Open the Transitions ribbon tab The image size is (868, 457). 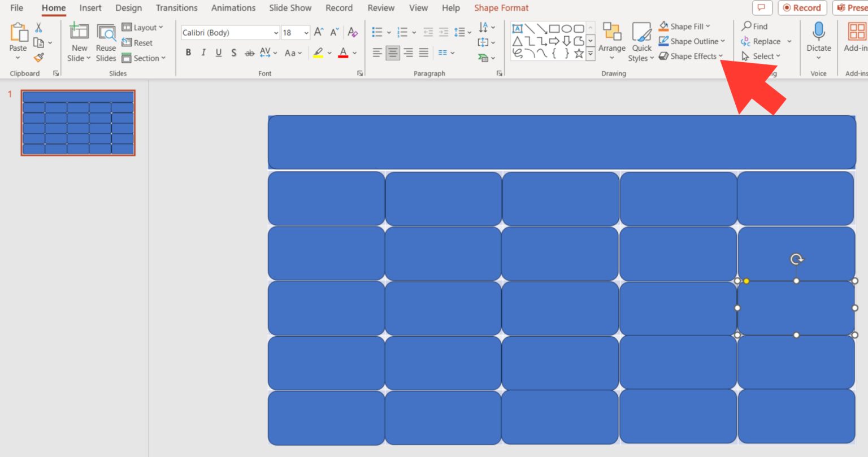click(x=176, y=7)
